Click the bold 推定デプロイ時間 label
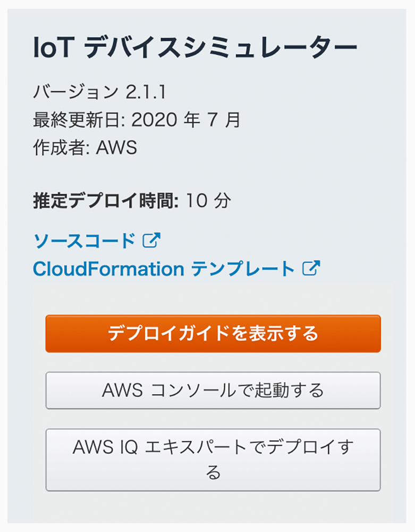Viewport: 415px width, 532px height. pos(105,201)
